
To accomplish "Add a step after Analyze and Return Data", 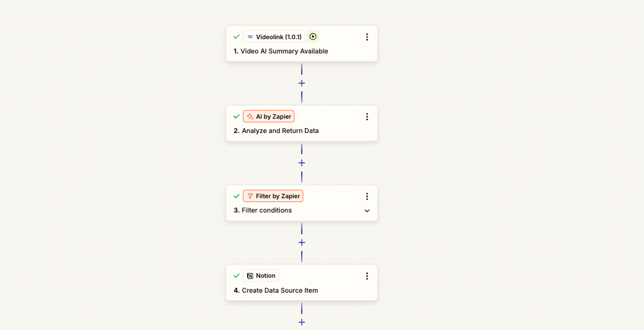I will click(x=302, y=163).
